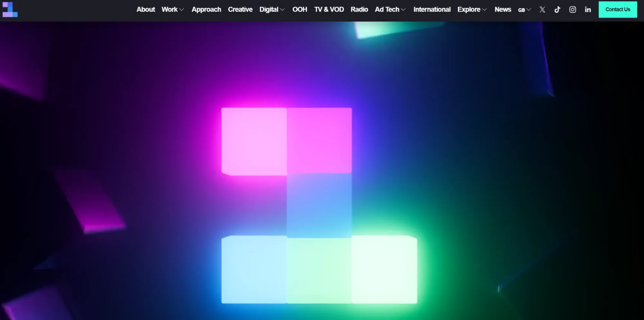Expand the Work dropdown menu
Screen dimensions: 644x320
tap(173, 10)
